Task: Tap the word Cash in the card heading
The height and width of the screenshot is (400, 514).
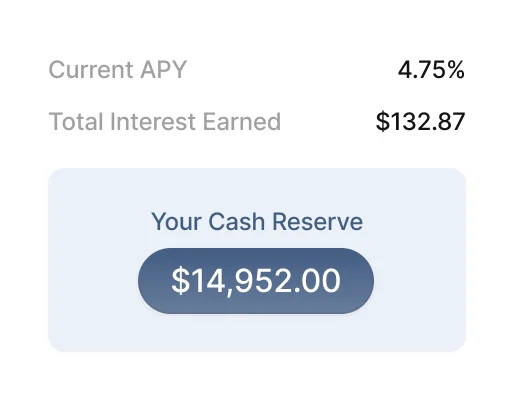Action: (x=237, y=221)
